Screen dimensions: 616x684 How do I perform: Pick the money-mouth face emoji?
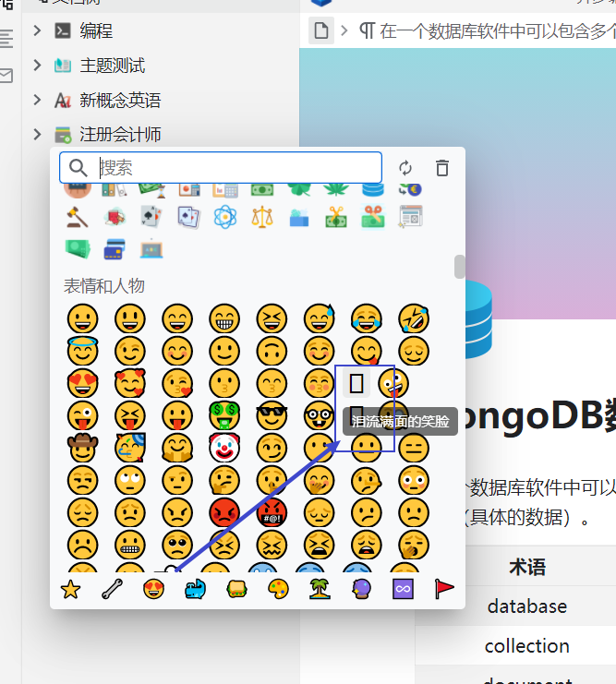pos(224,415)
